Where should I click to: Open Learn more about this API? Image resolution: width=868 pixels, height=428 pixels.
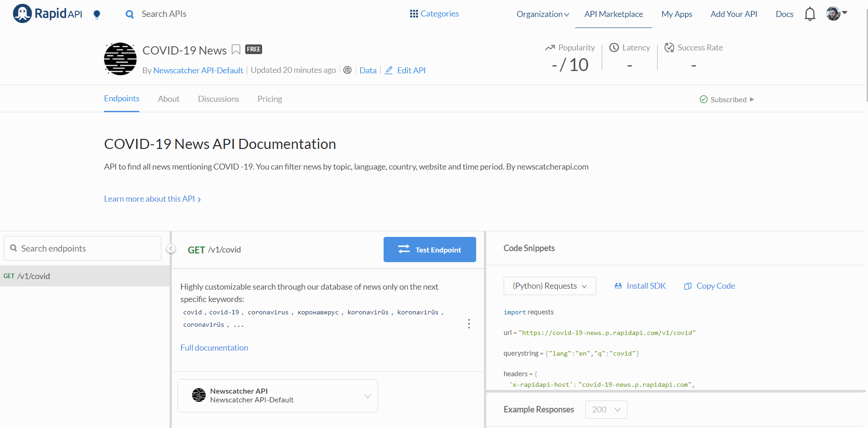153,199
